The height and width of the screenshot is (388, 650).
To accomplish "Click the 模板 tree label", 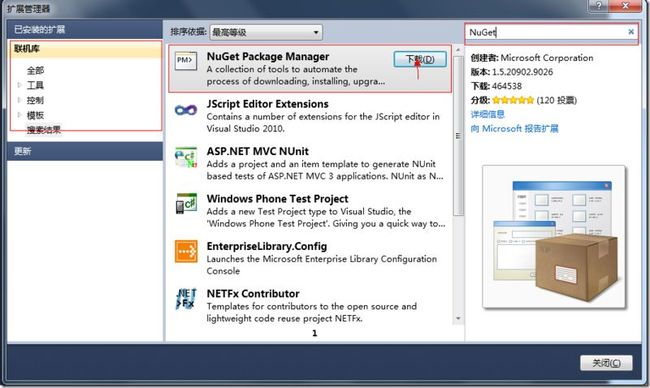I will point(35,115).
